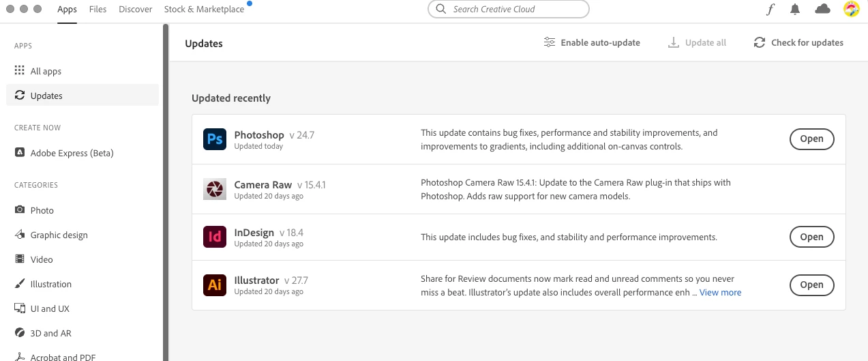Click version 'v 15.4.1' text

(312, 185)
